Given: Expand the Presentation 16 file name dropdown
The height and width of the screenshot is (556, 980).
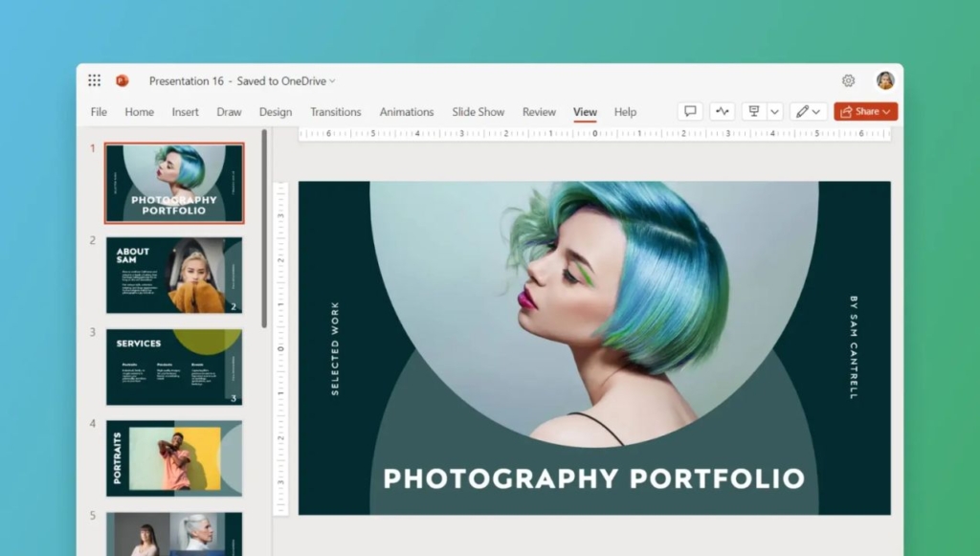Looking at the screenshot, I should pyautogui.click(x=332, y=81).
